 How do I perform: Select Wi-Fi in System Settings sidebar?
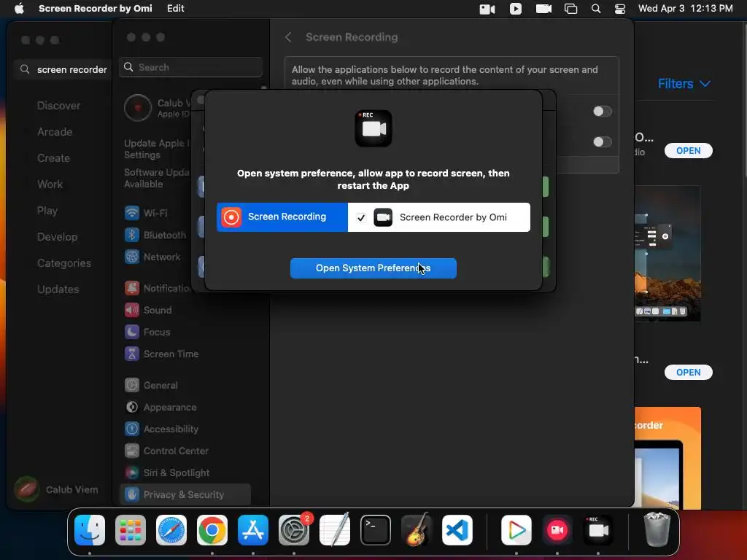(x=146, y=213)
